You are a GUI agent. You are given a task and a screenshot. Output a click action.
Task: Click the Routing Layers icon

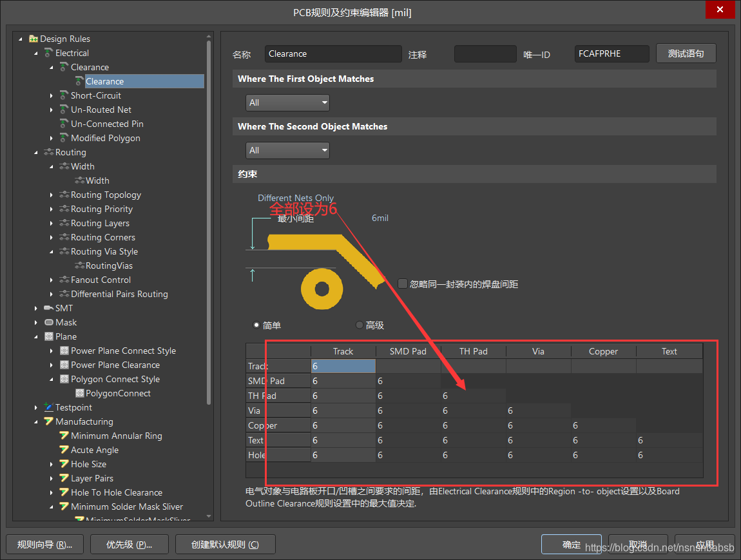(x=64, y=223)
